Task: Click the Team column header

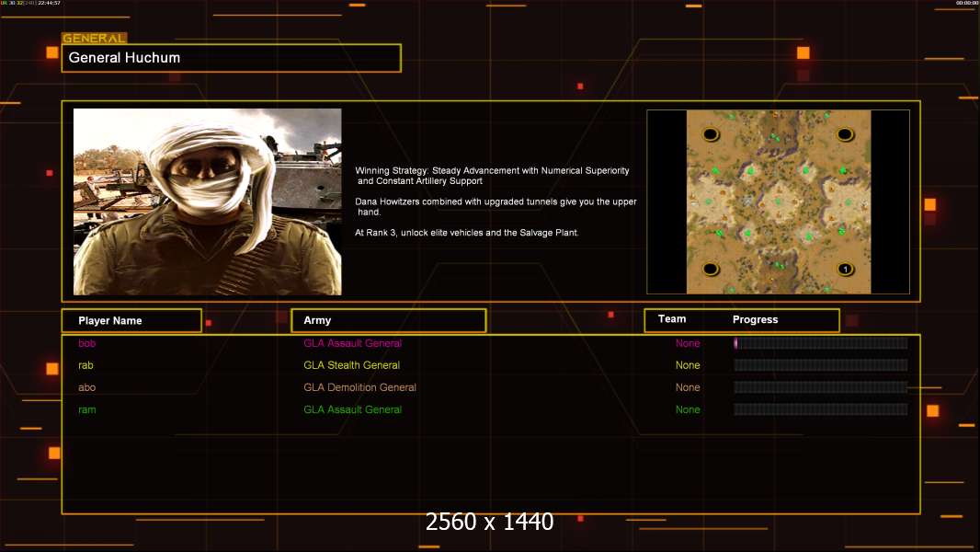Action: [672, 319]
